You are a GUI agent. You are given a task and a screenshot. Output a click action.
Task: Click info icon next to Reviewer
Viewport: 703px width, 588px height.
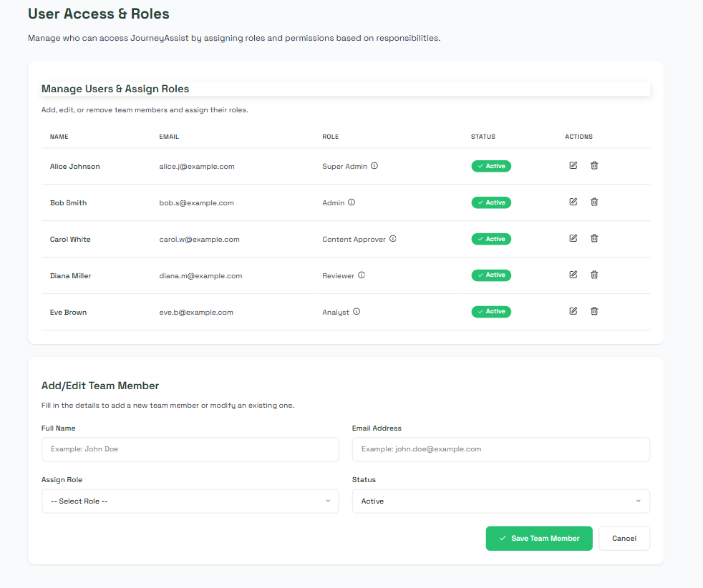pyautogui.click(x=362, y=275)
